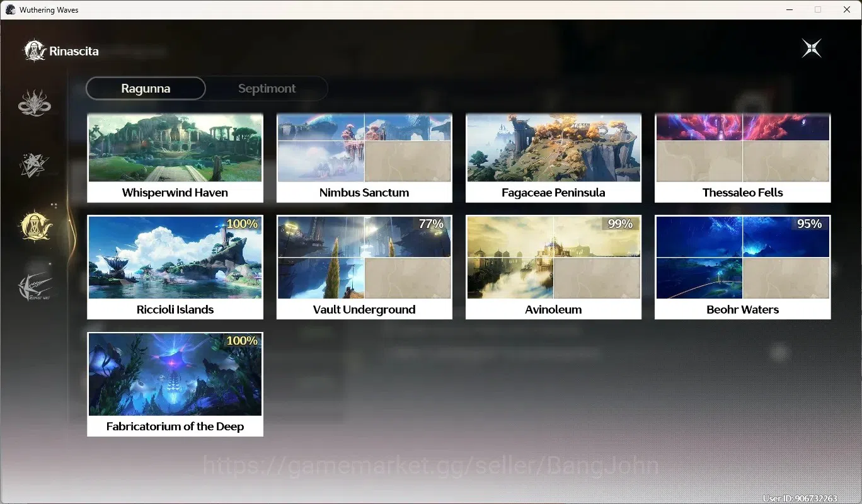Select the Thessaleo Fells area card
This screenshot has width=862, height=504.
(742, 158)
